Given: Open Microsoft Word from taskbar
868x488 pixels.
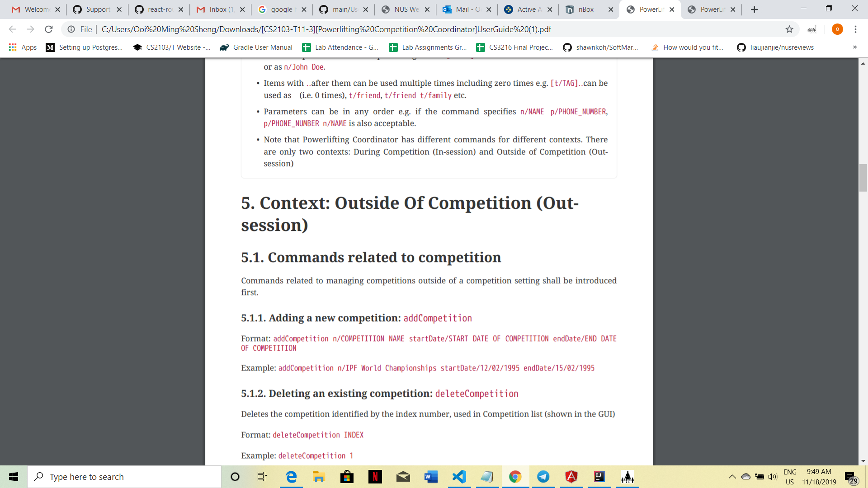Looking at the screenshot, I should [x=431, y=477].
